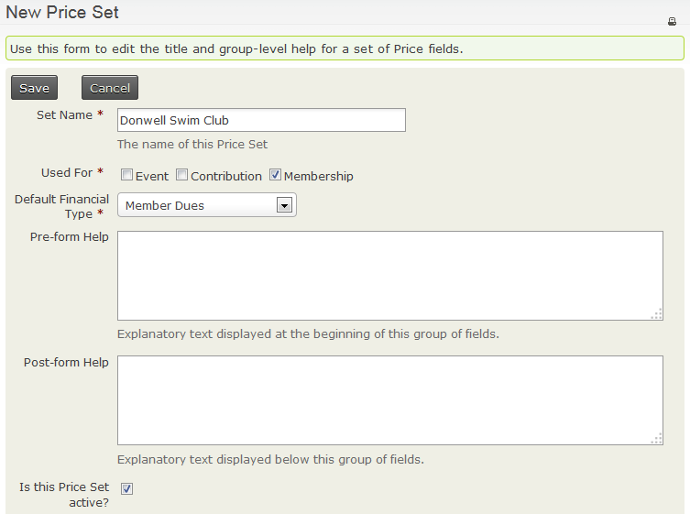The height and width of the screenshot is (514, 690).
Task: Click the 'Set Name' field label
Action: [64, 115]
